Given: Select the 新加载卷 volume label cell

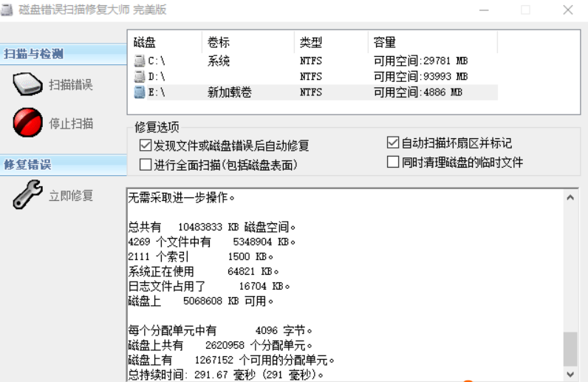Looking at the screenshot, I should pyautogui.click(x=229, y=92).
